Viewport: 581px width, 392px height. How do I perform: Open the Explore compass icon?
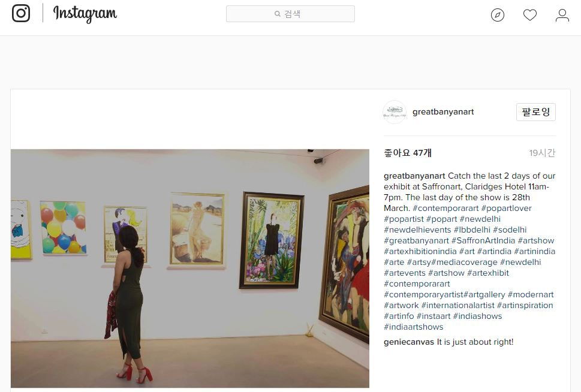pos(497,15)
